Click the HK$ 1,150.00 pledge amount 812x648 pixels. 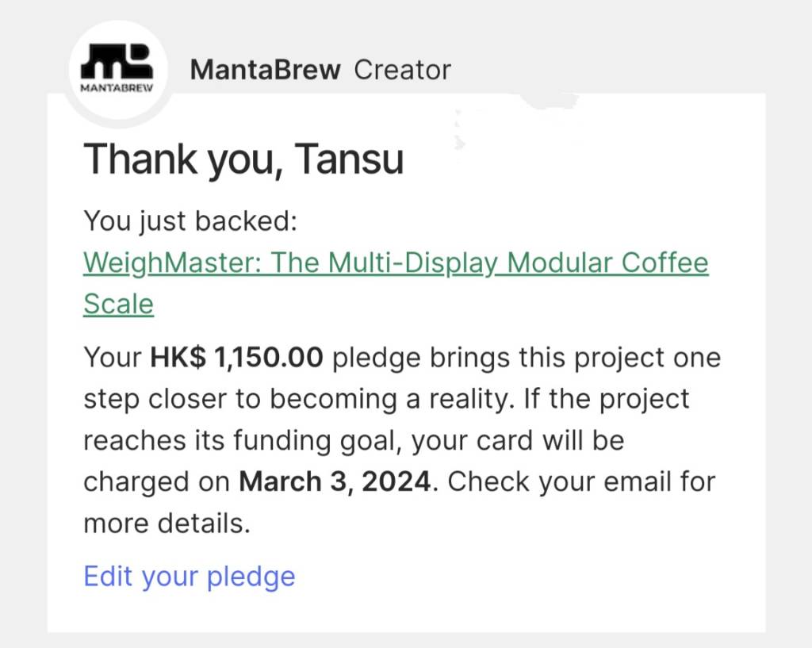pos(236,358)
